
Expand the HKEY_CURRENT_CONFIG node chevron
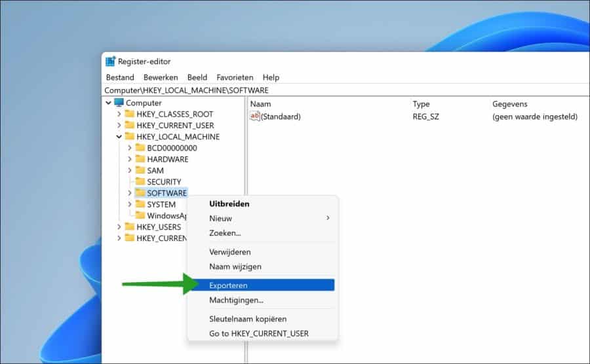click(119, 238)
